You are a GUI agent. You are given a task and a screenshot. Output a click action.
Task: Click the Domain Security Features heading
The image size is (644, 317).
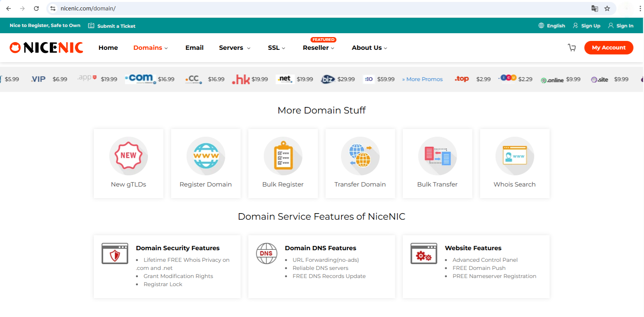point(178,248)
